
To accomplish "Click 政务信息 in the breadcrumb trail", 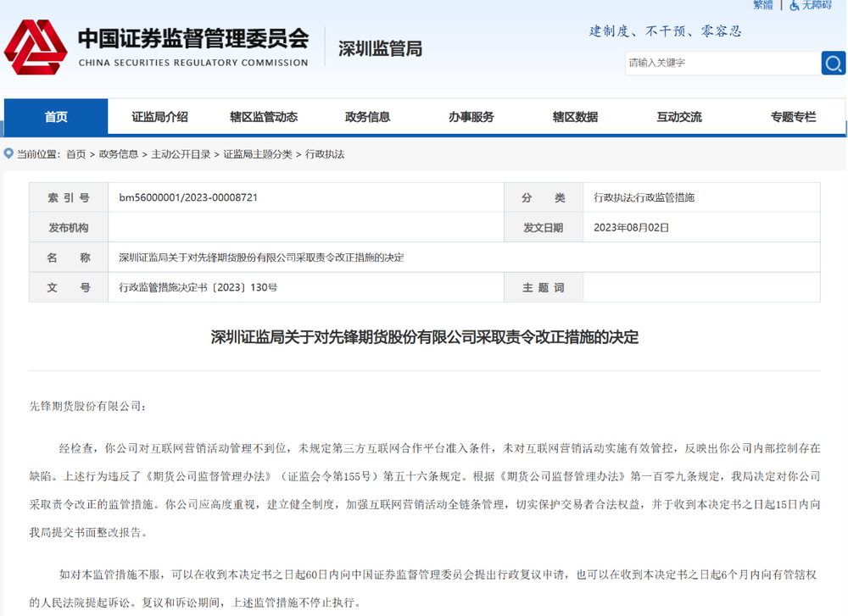I will tap(118, 154).
